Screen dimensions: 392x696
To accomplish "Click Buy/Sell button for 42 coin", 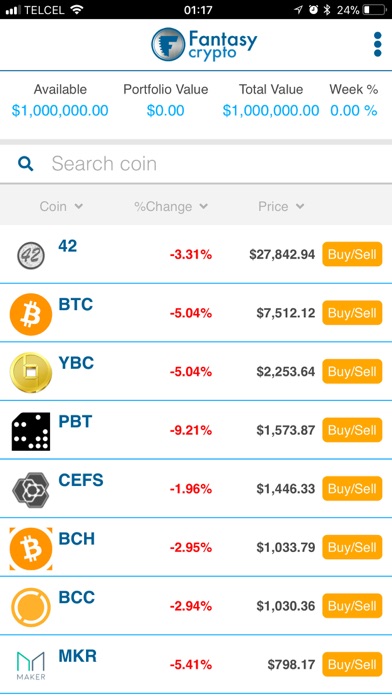I will coord(352,254).
